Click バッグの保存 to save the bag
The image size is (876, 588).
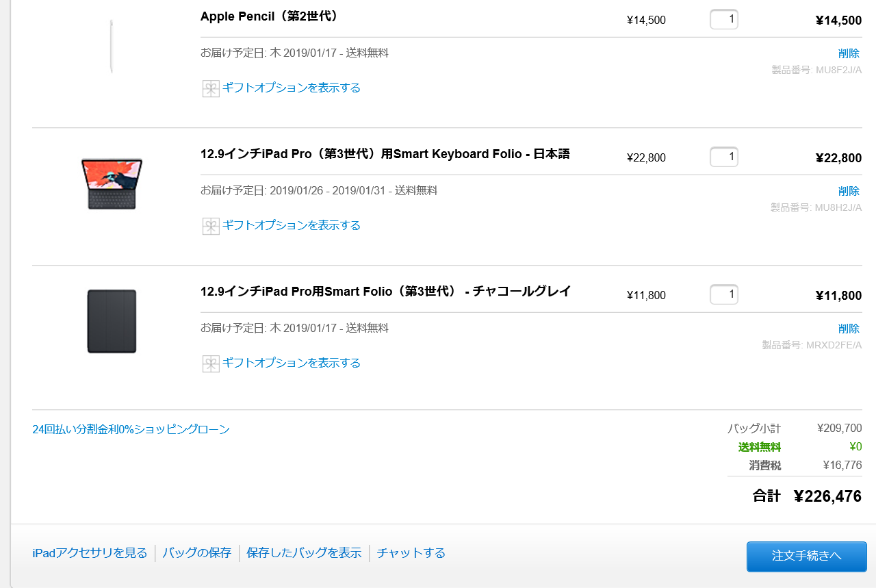(197, 553)
